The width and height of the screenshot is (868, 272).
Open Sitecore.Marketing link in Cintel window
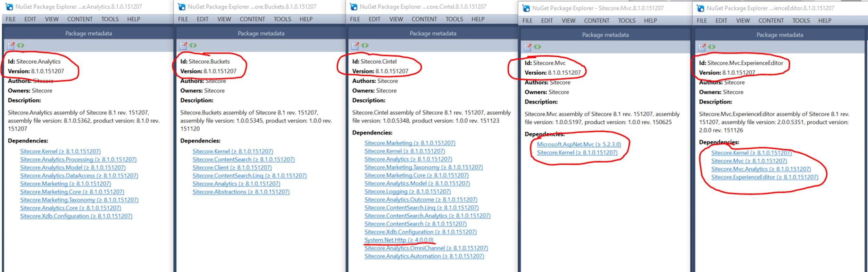click(x=410, y=143)
